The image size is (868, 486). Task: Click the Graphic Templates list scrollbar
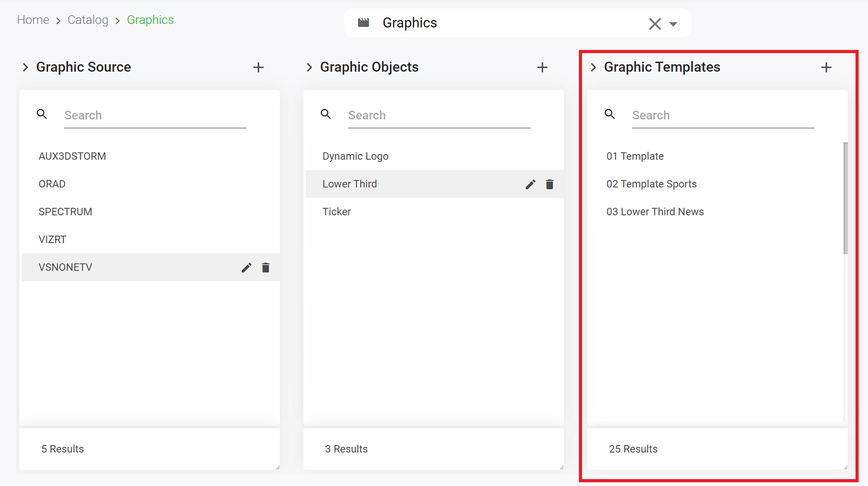pyautogui.click(x=846, y=197)
